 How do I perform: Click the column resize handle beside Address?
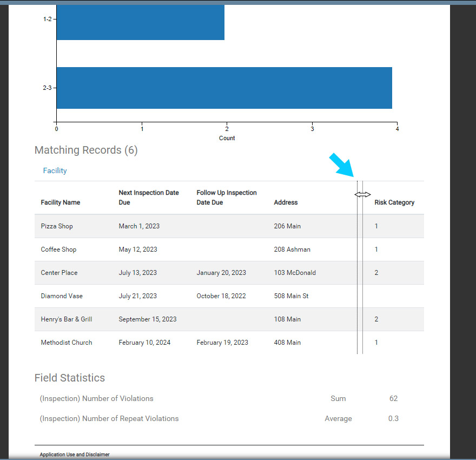click(362, 194)
